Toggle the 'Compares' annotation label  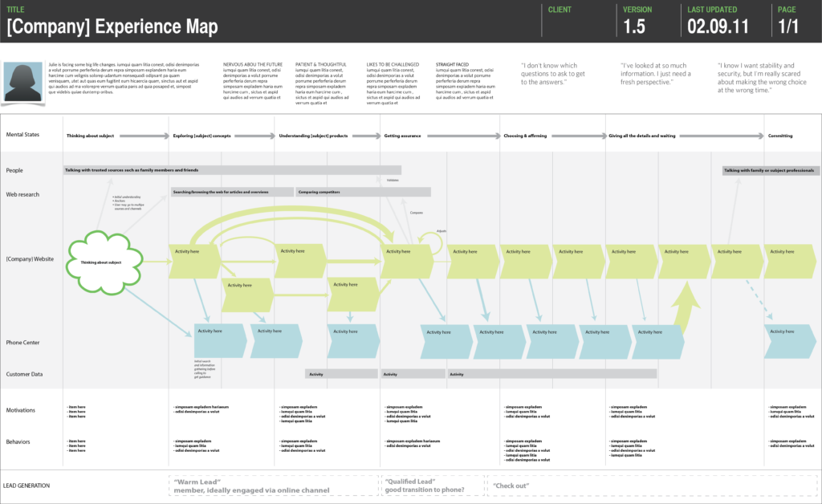[415, 212]
